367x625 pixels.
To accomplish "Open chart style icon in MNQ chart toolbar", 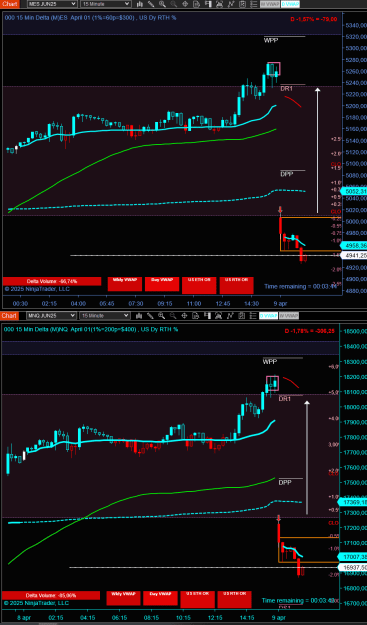I will 139,316.
